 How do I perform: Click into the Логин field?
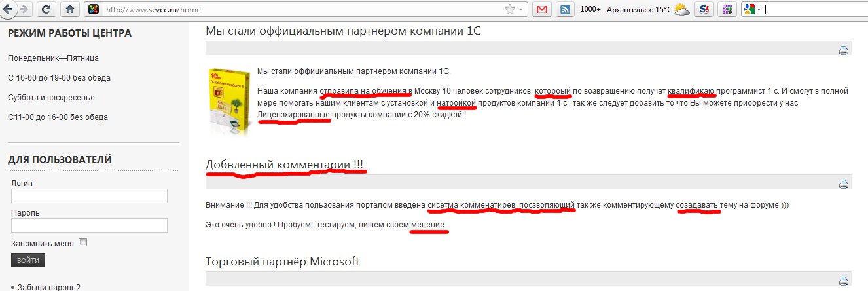(90, 196)
